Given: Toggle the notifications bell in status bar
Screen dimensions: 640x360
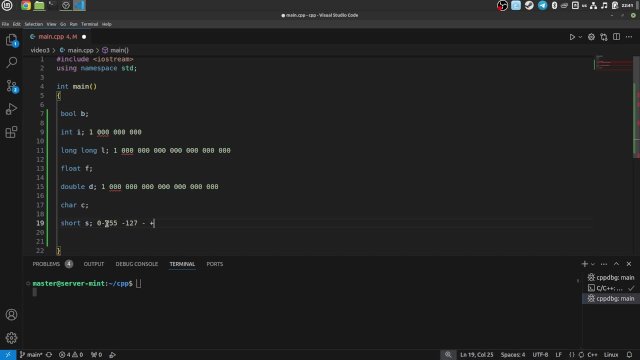Looking at the screenshot, I should click(x=629, y=355).
